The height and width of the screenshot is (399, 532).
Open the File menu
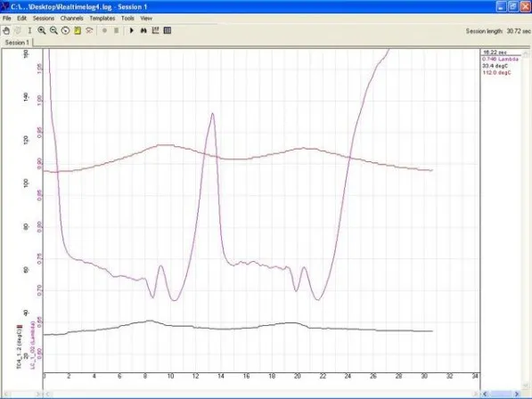click(x=7, y=19)
